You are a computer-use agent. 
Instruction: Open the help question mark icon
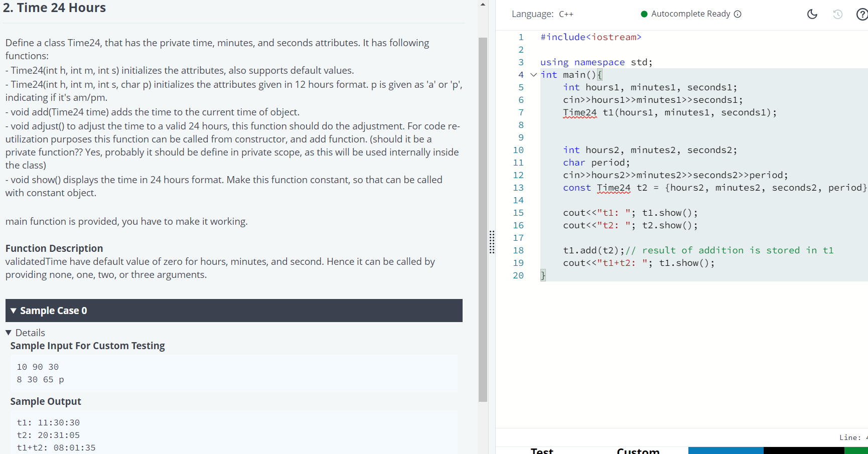point(862,14)
